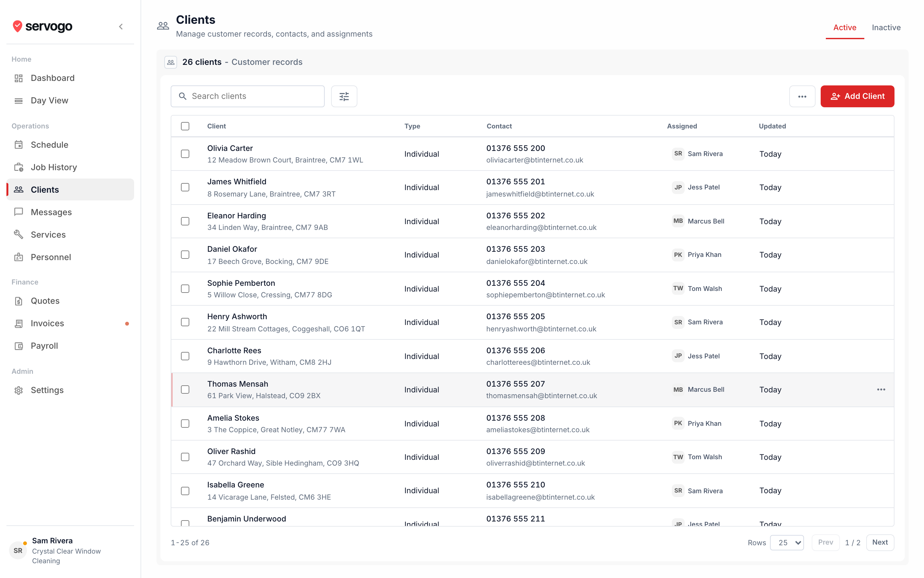Click the Type column header
Screen dimensions: 924x578
412,126
